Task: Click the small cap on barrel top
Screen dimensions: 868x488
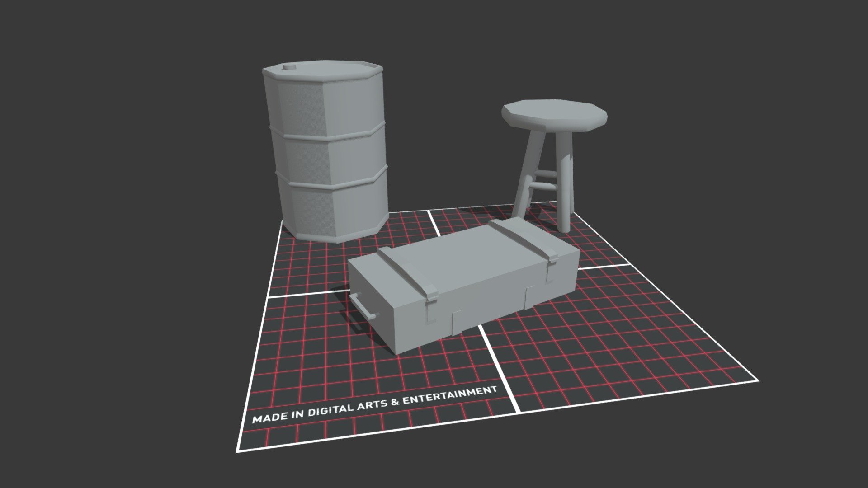Action: click(x=288, y=67)
